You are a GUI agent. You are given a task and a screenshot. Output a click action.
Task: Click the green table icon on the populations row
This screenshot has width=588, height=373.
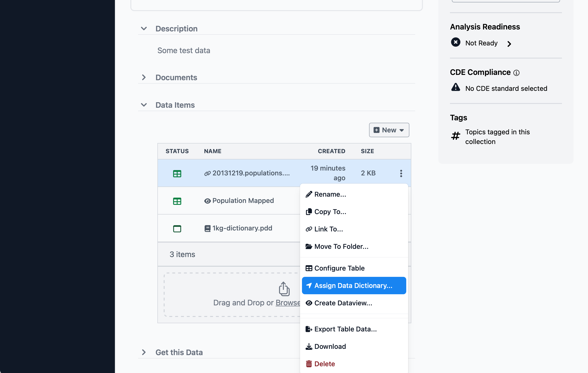click(177, 173)
